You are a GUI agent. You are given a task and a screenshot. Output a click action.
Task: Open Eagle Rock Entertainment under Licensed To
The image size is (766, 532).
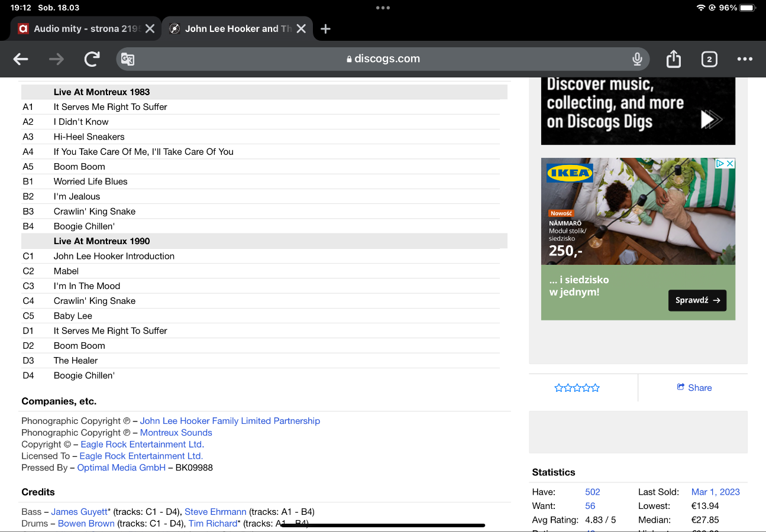pos(141,456)
